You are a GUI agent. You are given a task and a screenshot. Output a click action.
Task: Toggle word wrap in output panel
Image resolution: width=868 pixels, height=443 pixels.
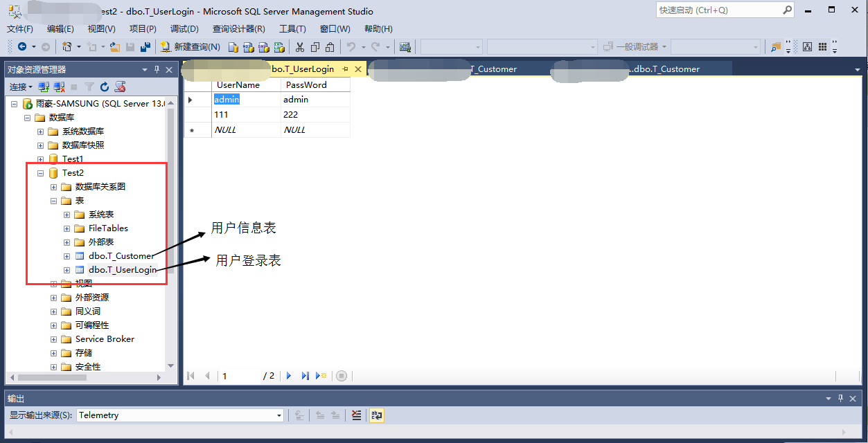[376, 415]
